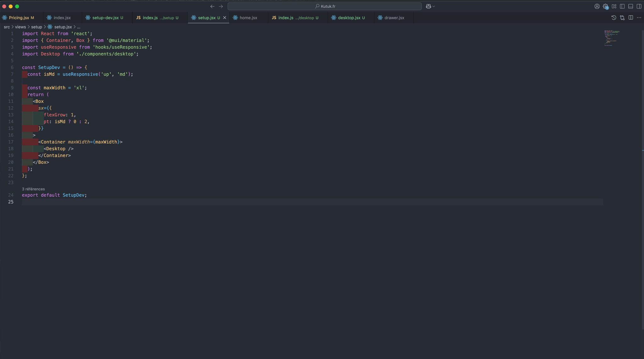The width and height of the screenshot is (644, 359).
Task: Click the Kutuk.fr command center search
Action: (x=325, y=6)
